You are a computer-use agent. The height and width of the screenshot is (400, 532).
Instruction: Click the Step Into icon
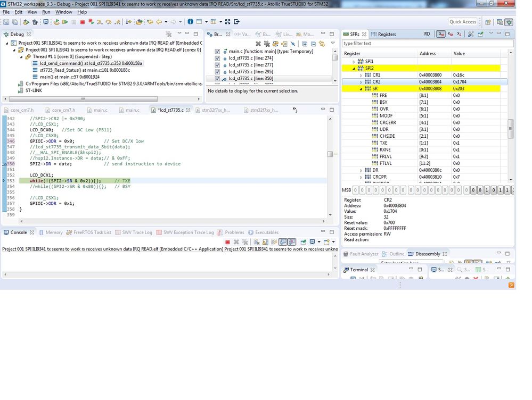[x=100, y=22]
